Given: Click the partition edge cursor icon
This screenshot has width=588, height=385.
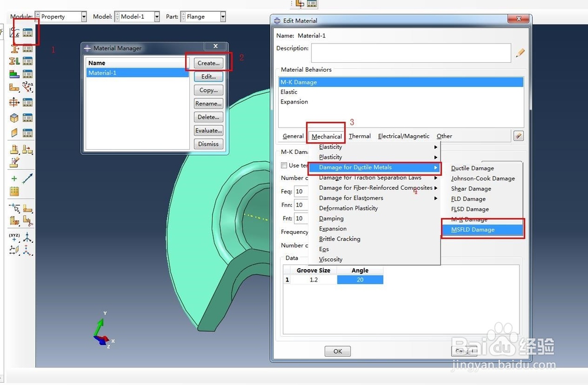Looking at the screenshot, I should pos(14,207).
